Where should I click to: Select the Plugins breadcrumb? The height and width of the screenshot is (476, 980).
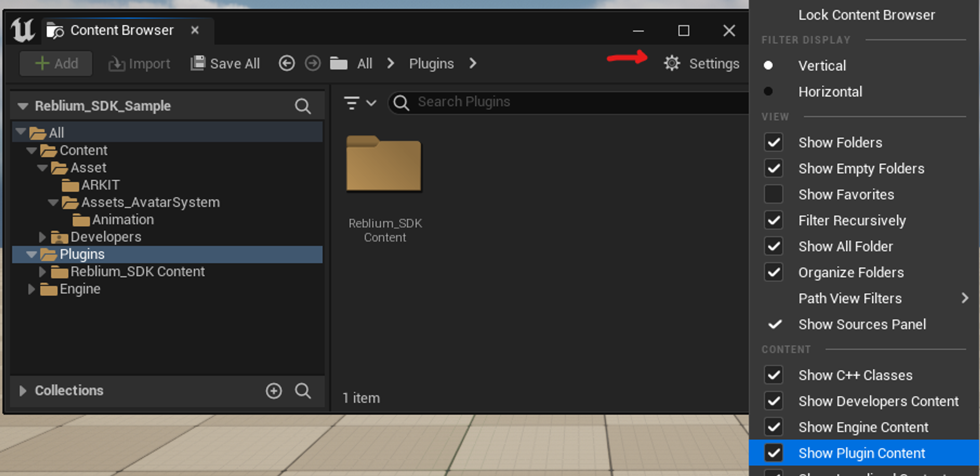pyautogui.click(x=431, y=64)
